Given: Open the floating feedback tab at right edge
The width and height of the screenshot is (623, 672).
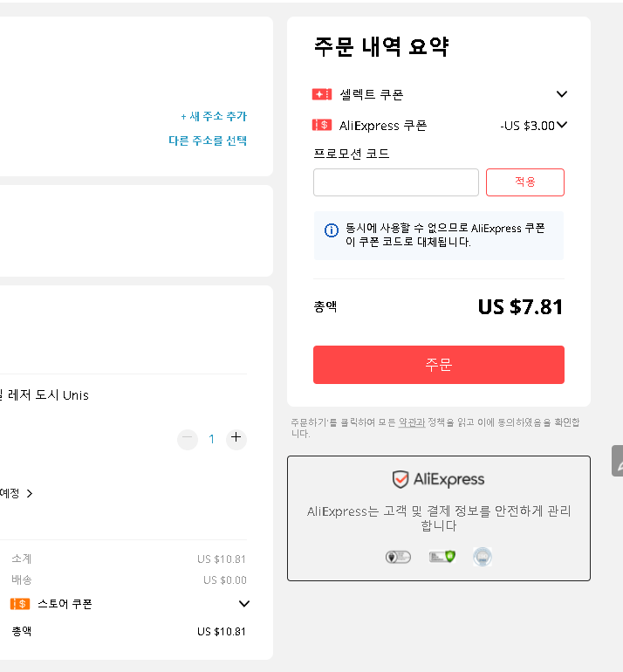Looking at the screenshot, I should 618,461.
